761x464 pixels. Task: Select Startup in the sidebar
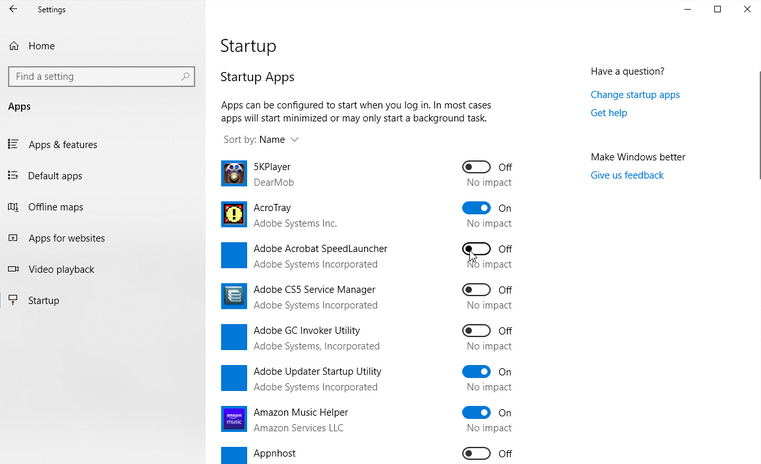[x=44, y=300]
